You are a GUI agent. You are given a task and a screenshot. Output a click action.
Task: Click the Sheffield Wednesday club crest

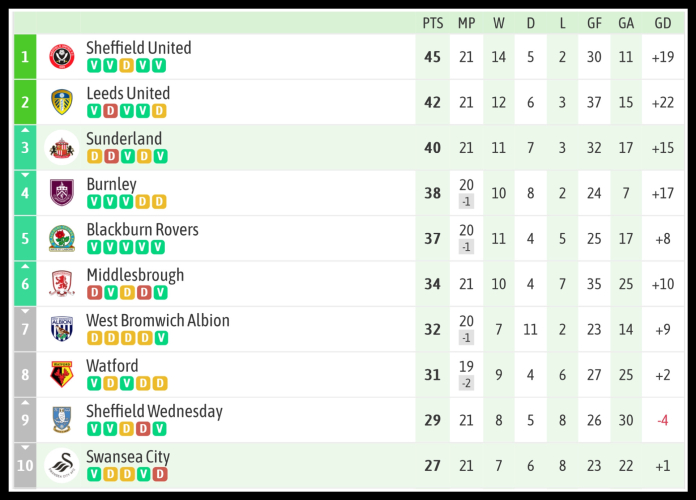pyautogui.click(x=62, y=420)
